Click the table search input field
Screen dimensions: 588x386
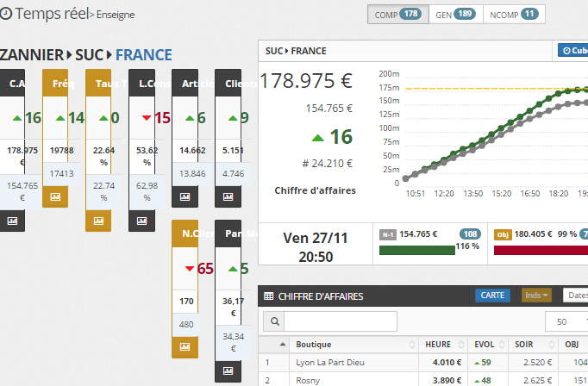coord(341,321)
